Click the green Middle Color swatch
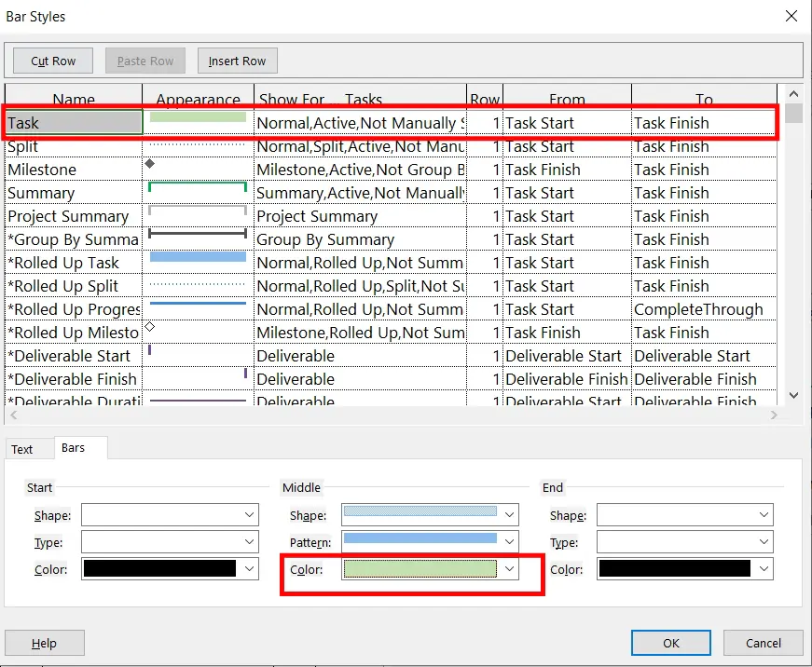Image resolution: width=812 pixels, height=667 pixels. pos(420,568)
